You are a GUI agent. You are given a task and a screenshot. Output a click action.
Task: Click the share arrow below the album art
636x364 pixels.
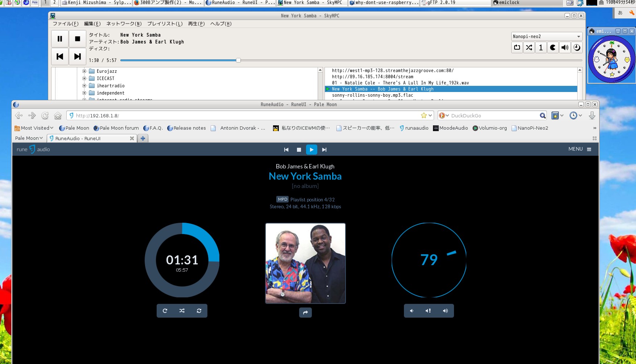(305, 312)
